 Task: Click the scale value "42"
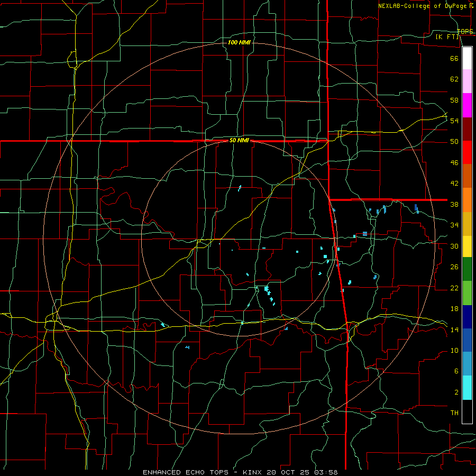(454, 184)
